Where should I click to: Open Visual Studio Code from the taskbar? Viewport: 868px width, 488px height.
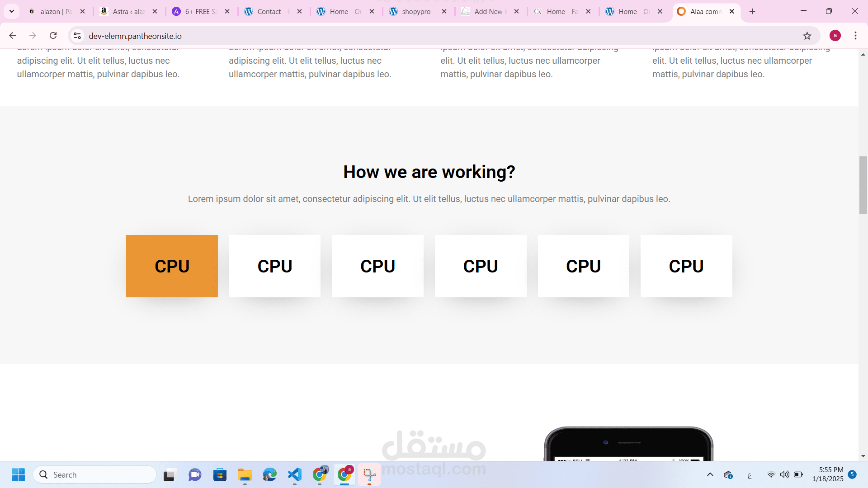pos(295,475)
